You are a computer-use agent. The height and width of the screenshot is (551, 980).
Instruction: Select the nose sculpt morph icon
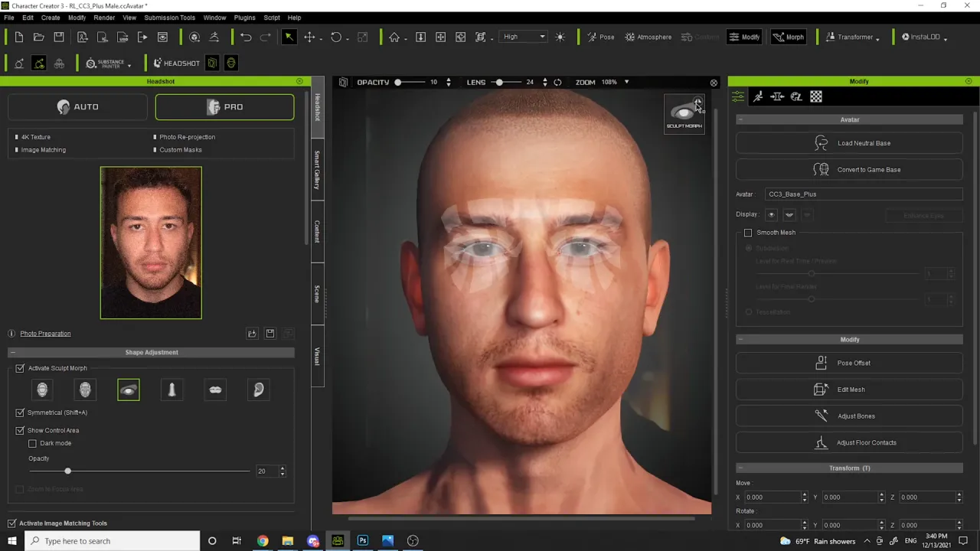172,390
